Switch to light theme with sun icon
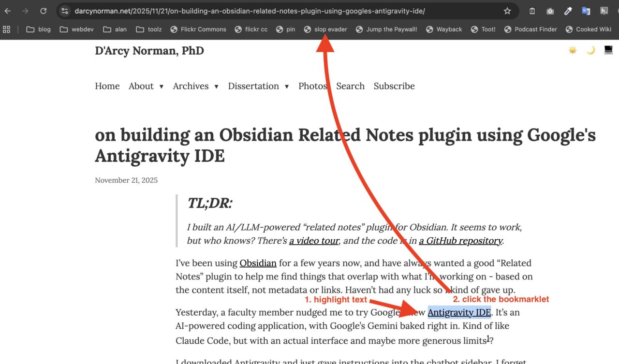The height and width of the screenshot is (364, 619). coord(573,50)
